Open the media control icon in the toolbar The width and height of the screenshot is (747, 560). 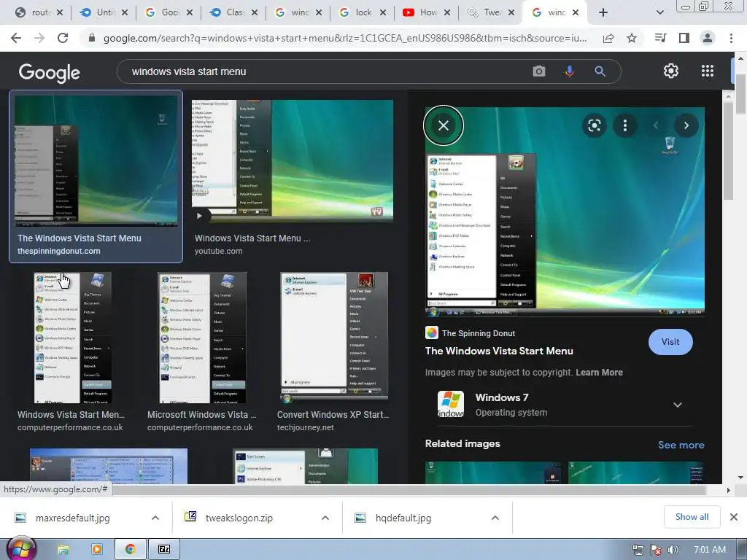click(x=661, y=38)
